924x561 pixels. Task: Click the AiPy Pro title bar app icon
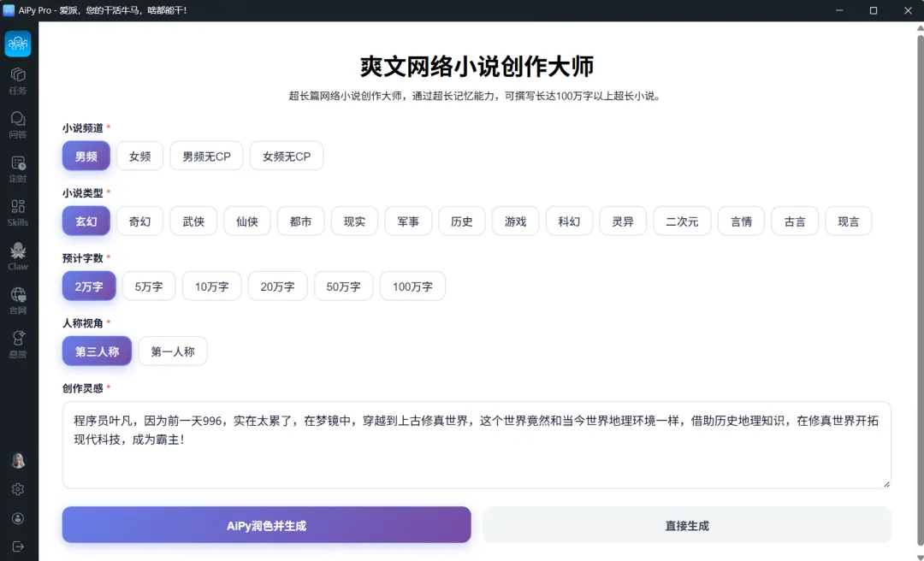point(9,10)
